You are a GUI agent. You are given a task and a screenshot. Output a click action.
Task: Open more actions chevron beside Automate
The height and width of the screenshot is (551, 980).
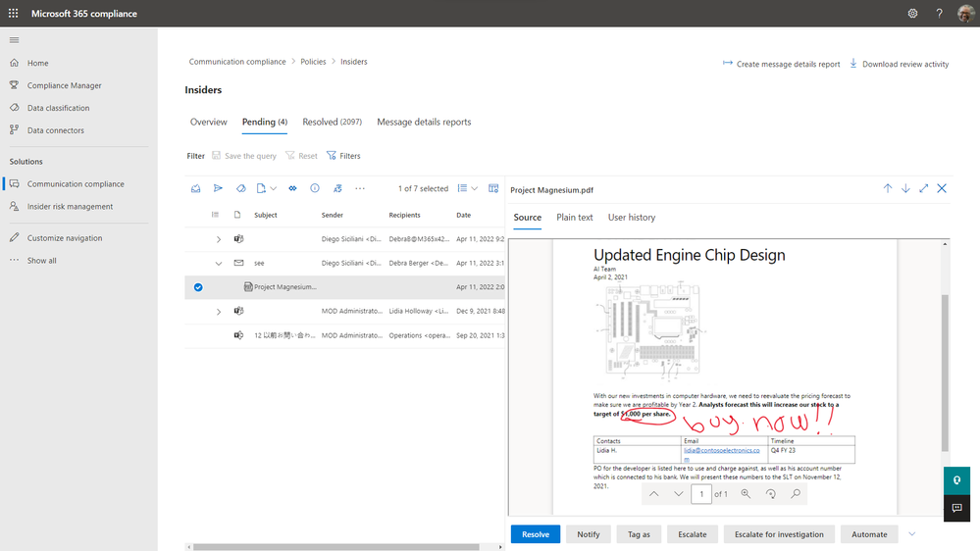(x=912, y=534)
